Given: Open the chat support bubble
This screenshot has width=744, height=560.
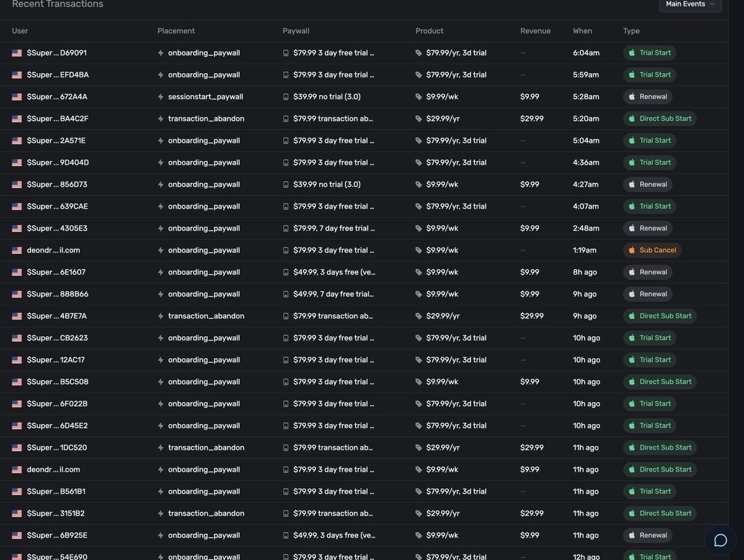Looking at the screenshot, I should [720, 540].
